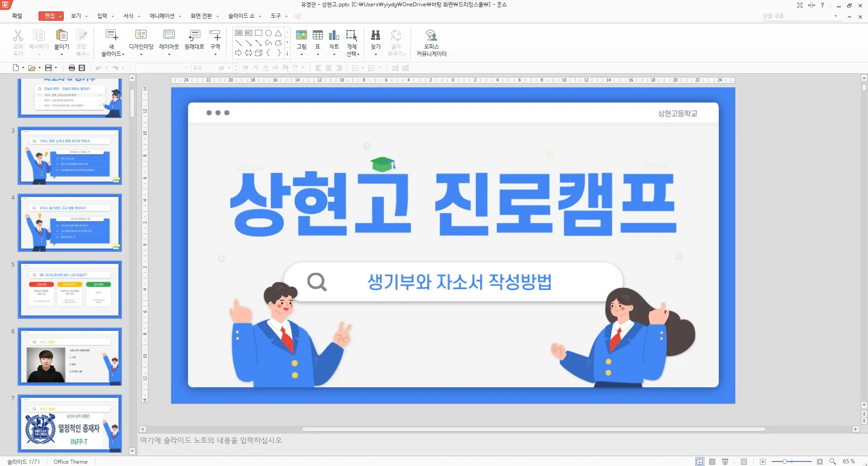
Task: Click Office Theme in the status bar
Action: (x=70, y=461)
